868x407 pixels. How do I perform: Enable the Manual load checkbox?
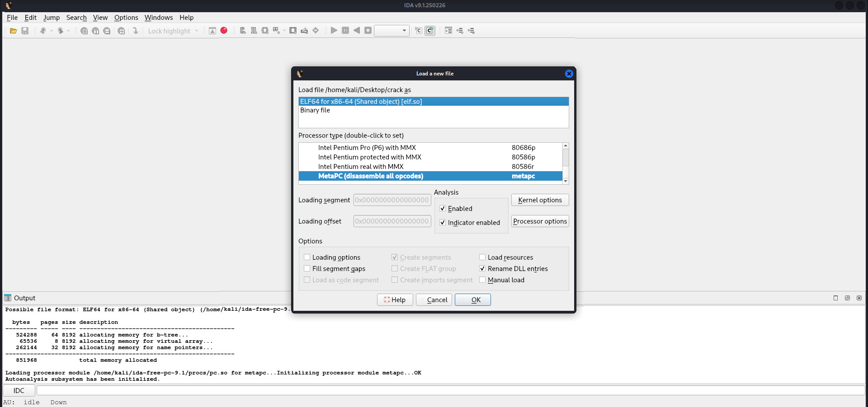[482, 280]
